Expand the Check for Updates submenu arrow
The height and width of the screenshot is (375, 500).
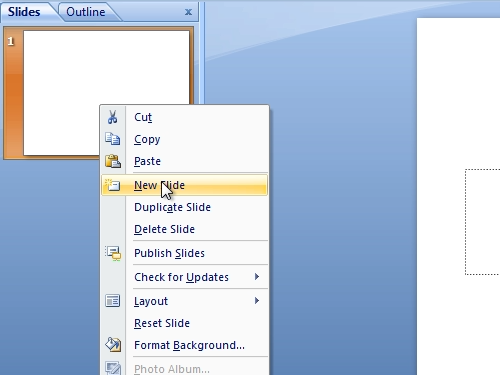coord(257,277)
